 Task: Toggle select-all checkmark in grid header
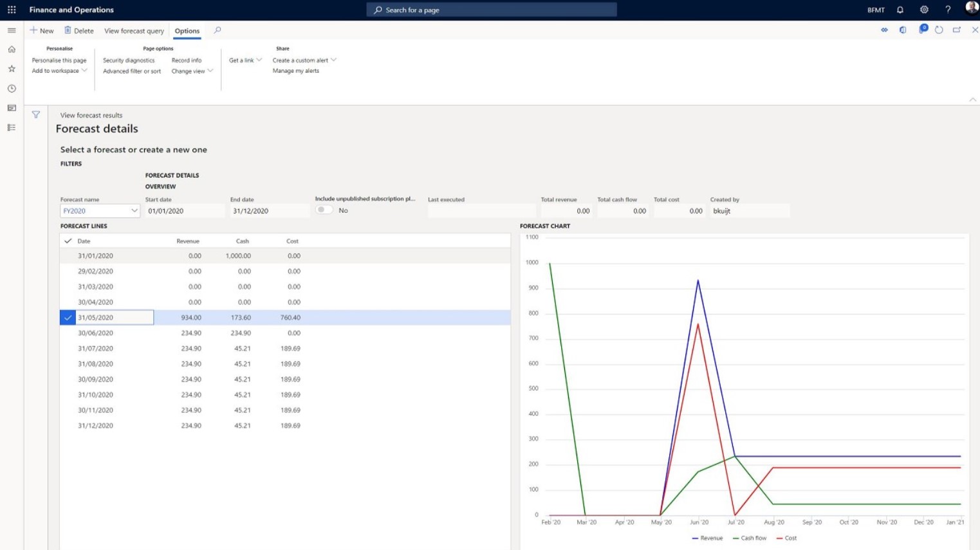[x=68, y=241]
